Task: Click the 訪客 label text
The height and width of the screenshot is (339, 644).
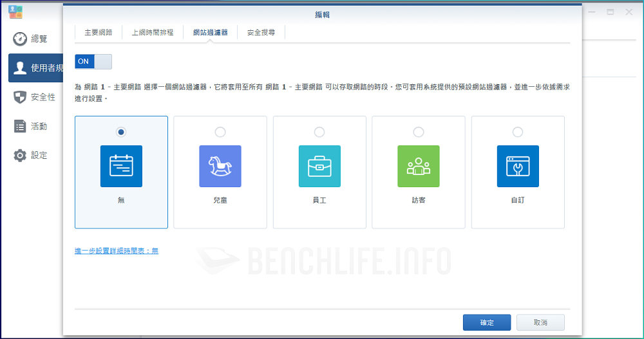Action: (x=419, y=200)
